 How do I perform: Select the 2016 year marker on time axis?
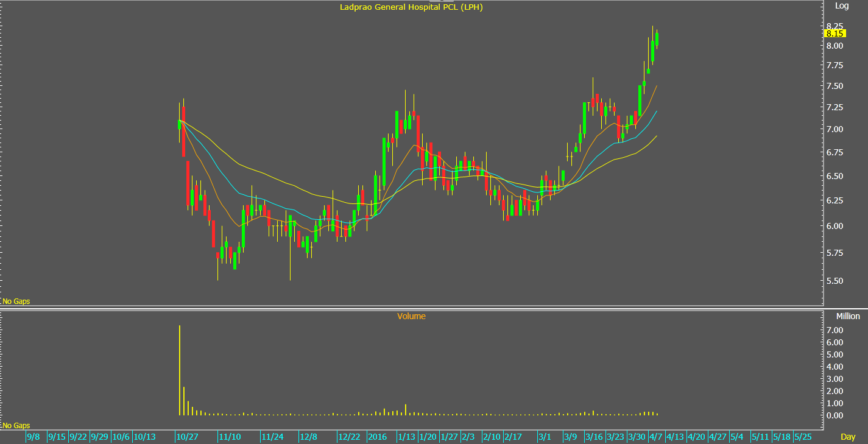[378, 437]
